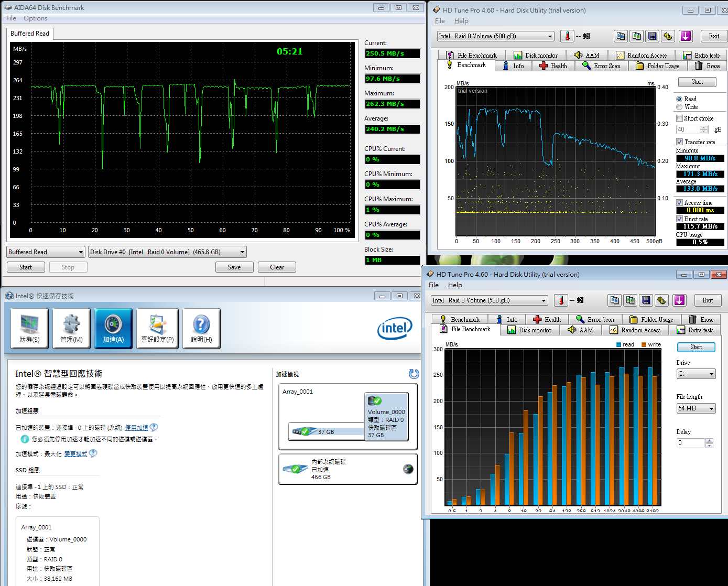Select 加速(A) accelerate icon in Intel RST
Screen dimensions: 728x586
coord(113,329)
